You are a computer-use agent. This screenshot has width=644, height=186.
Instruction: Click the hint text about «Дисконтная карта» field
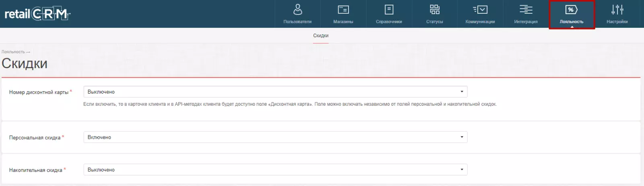click(x=290, y=104)
